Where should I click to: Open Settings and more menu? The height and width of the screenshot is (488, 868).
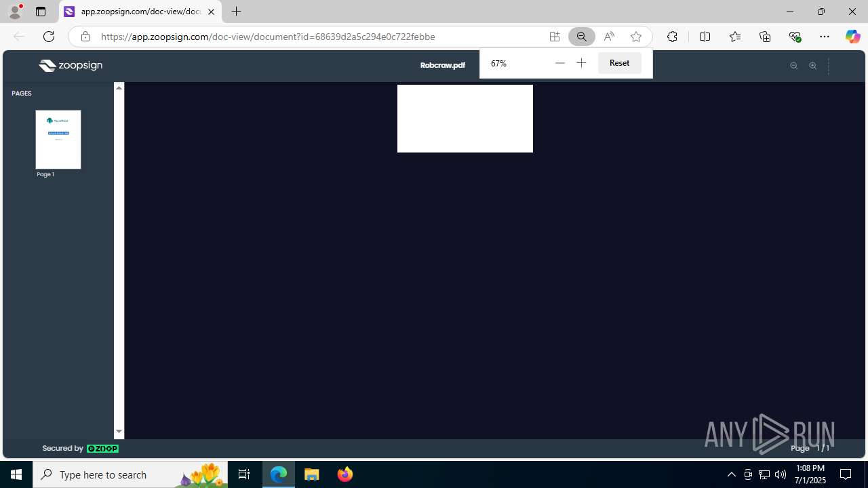825,37
